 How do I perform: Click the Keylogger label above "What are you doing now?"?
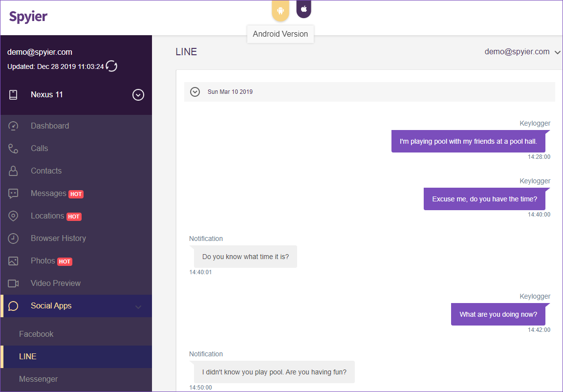point(535,296)
